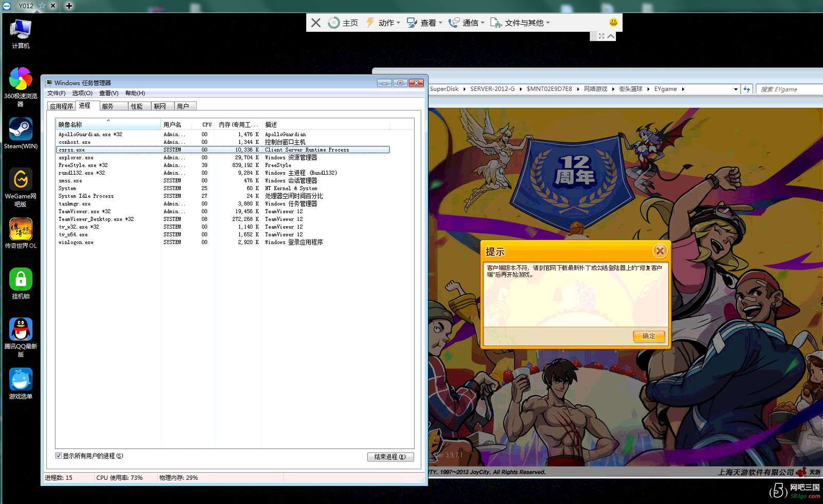Open Steam(WIN) desktop shortcut
The height and width of the screenshot is (504, 823).
(x=21, y=133)
